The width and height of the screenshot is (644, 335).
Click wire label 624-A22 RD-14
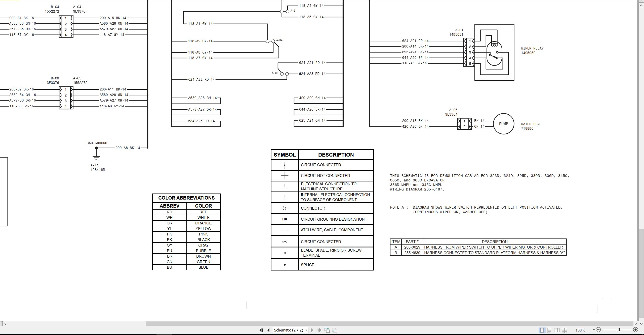tap(202, 79)
